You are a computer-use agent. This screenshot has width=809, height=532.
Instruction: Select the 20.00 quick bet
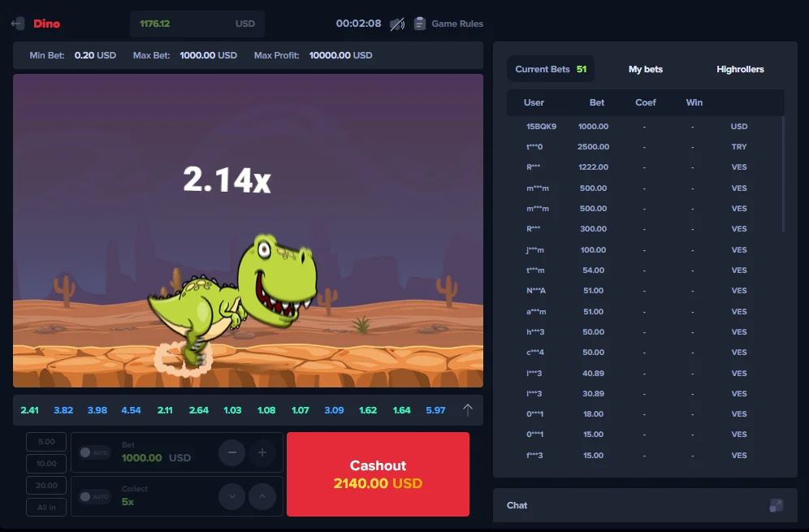46,486
